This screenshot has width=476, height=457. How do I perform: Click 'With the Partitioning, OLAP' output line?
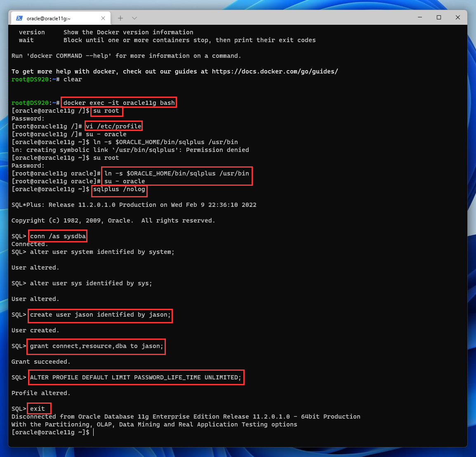[154, 424]
